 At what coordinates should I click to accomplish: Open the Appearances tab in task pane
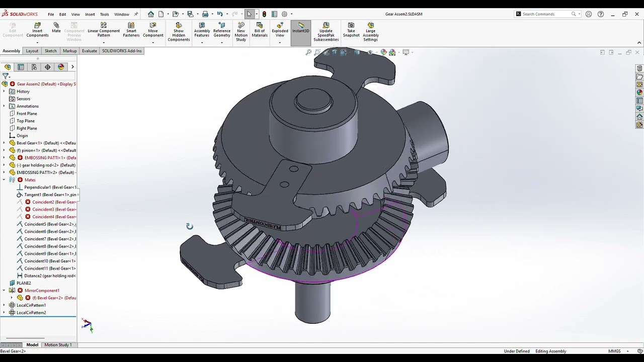639,93
